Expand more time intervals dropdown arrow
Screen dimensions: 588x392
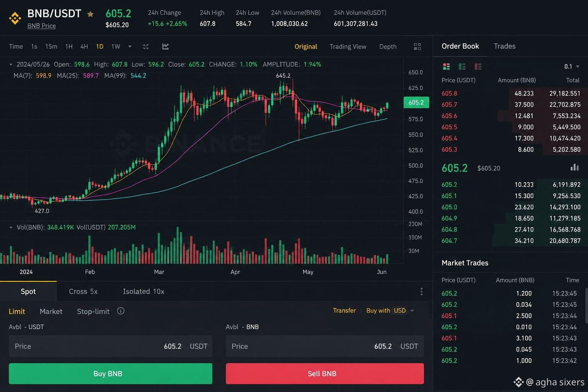(130, 47)
